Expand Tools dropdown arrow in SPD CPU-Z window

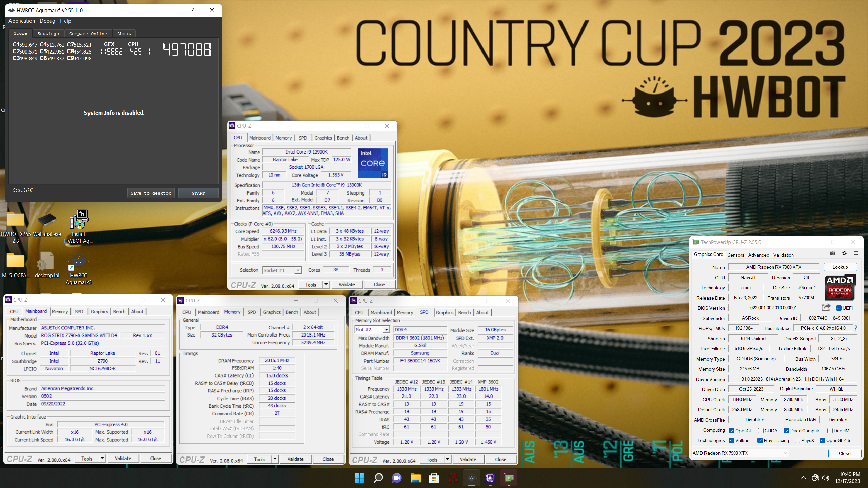click(x=447, y=459)
